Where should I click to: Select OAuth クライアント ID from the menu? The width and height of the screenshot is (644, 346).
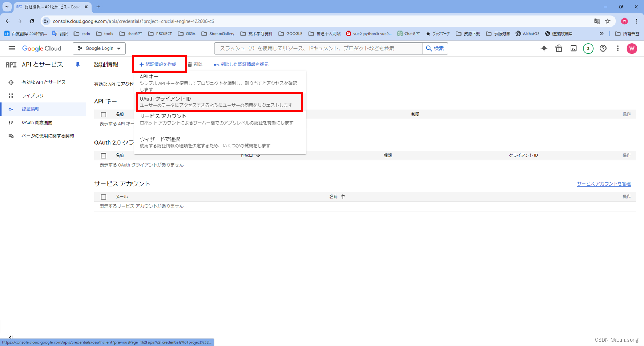tap(220, 102)
